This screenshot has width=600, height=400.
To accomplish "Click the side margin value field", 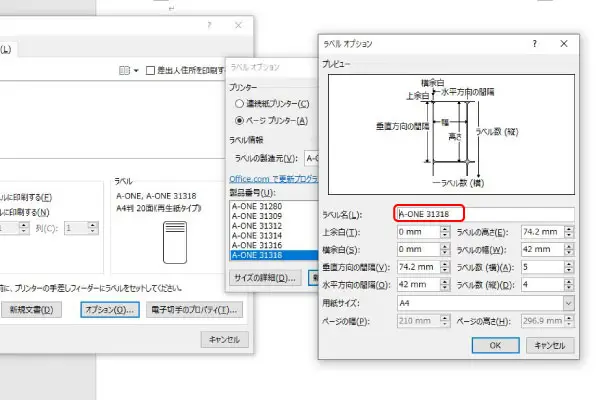I will pyautogui.click(x=418, y=250).
